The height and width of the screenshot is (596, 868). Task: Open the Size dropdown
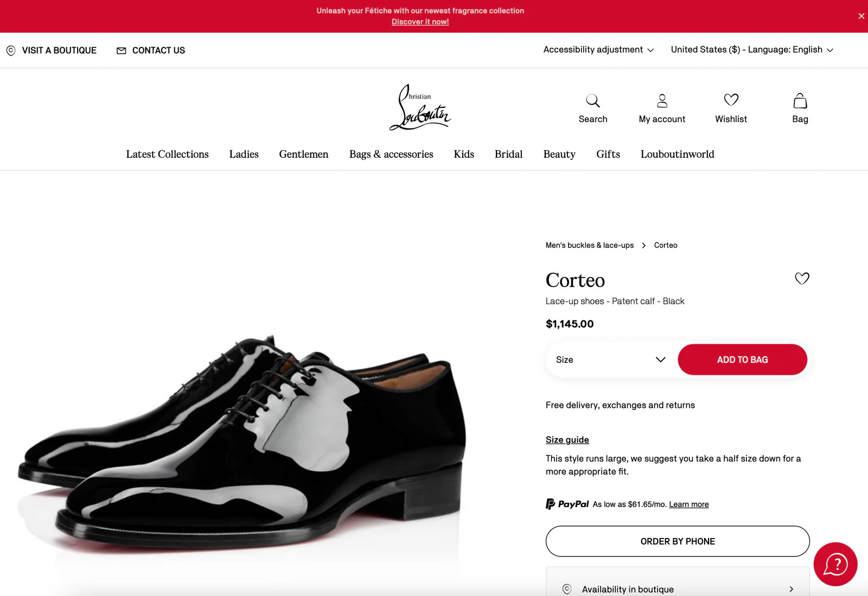[x=610, y=359]
